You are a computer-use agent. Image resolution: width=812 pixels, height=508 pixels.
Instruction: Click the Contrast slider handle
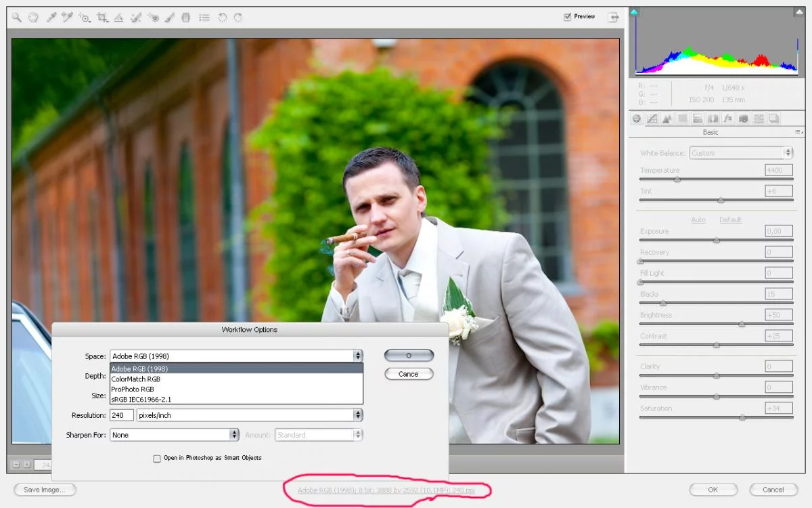(x=716, y=345)
